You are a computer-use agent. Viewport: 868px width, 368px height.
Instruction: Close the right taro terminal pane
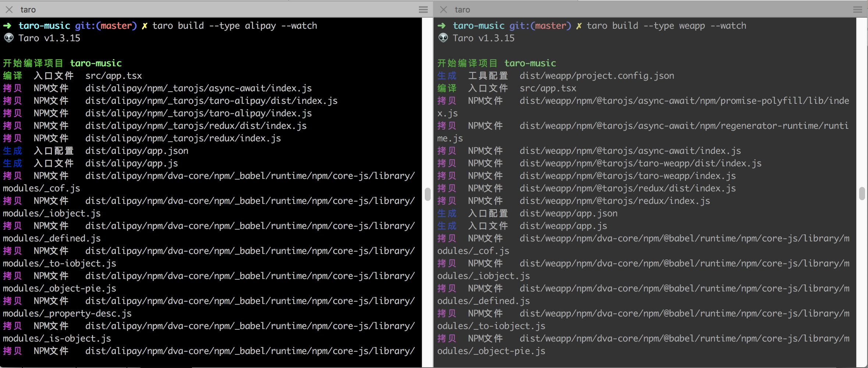(444, 10)
